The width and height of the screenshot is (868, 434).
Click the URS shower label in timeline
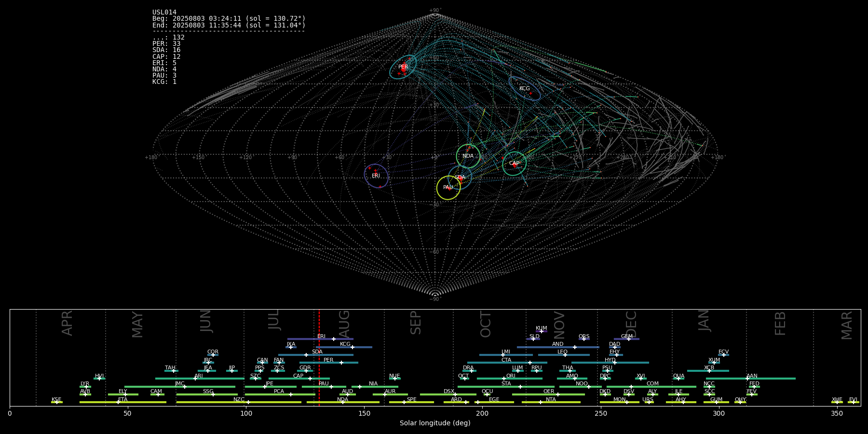coord(648,400)
